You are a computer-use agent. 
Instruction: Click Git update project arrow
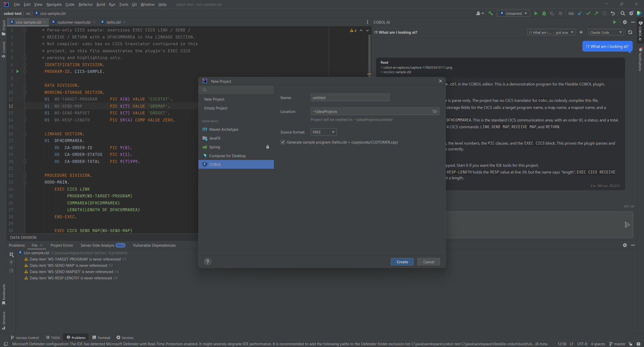(580, 13)
